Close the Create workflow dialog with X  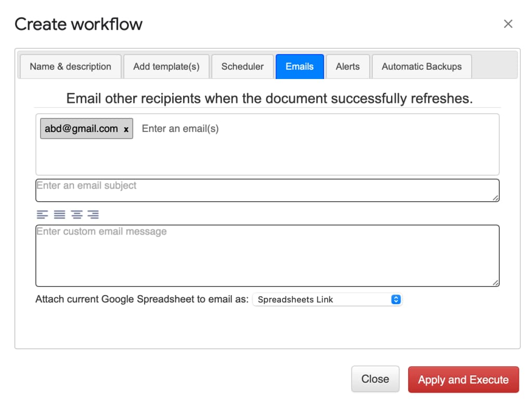tap(508, 24)
